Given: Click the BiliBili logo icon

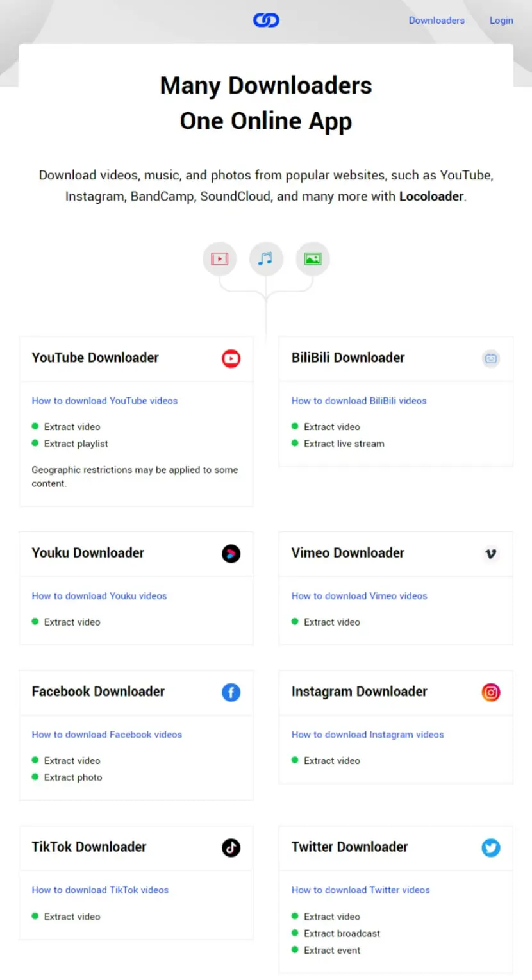Looking at the screenshot, I should 491,358.
